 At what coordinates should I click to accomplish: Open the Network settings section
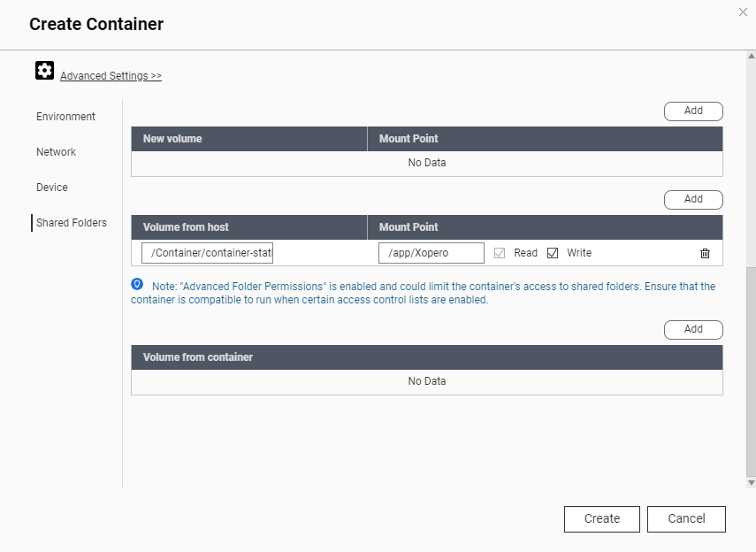[x=56, y=151]
